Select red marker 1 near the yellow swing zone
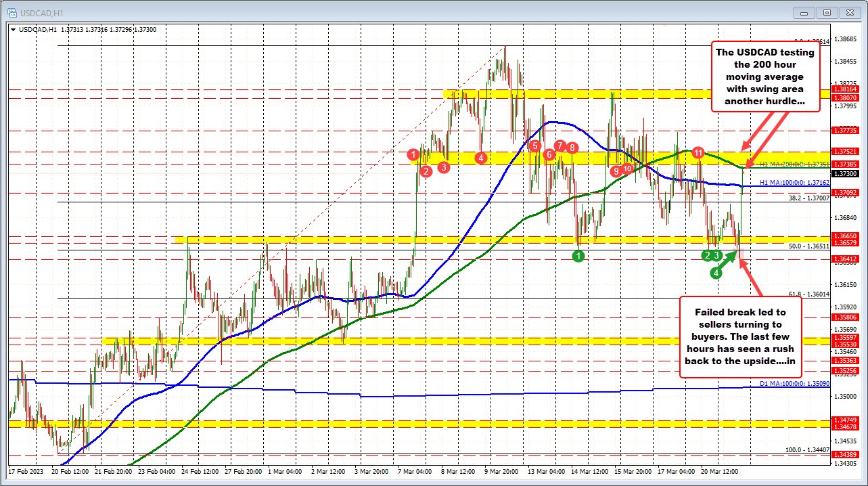Image resolution: width=868 pixels, height=486 pixels. 415,155
